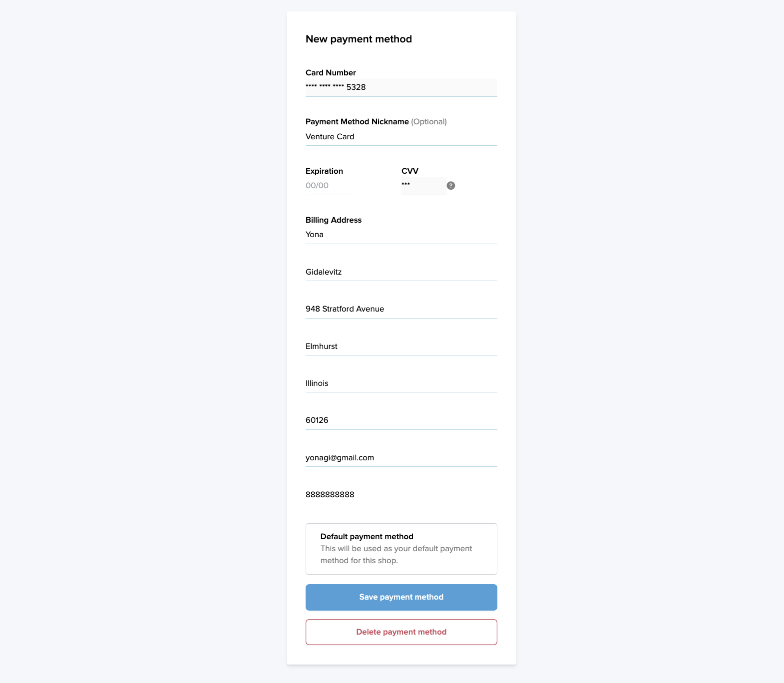Select the 60126 zip code field
The width and height of the screenshot is (784, 683).
coord(401,420)
